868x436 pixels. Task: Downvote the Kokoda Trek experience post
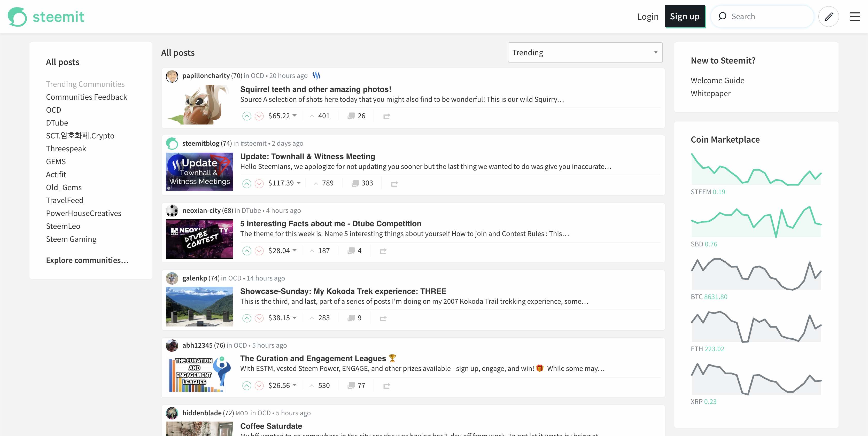click(x=259, y=318)
